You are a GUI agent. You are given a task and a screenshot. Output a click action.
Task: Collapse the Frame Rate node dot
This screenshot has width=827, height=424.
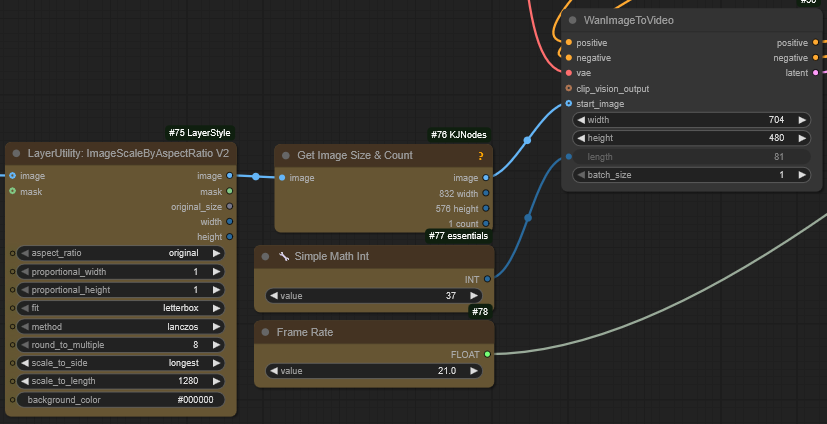[267, 332]
